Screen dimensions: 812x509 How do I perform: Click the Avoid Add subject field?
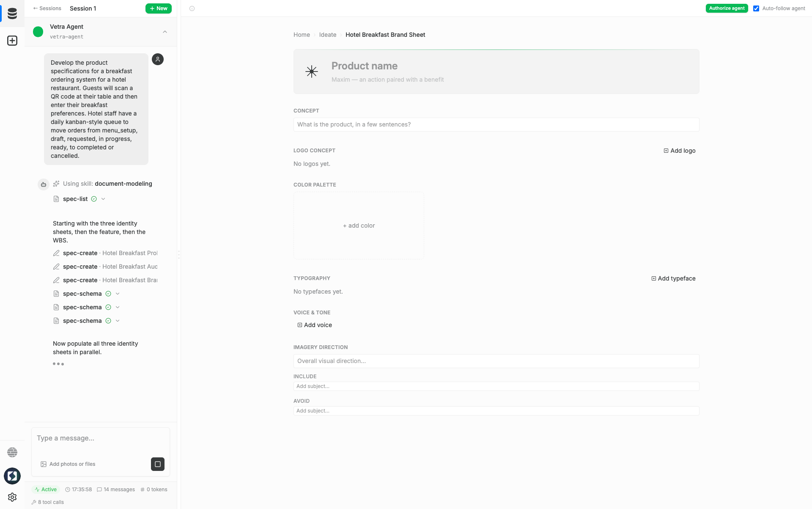tap(496, 411)
